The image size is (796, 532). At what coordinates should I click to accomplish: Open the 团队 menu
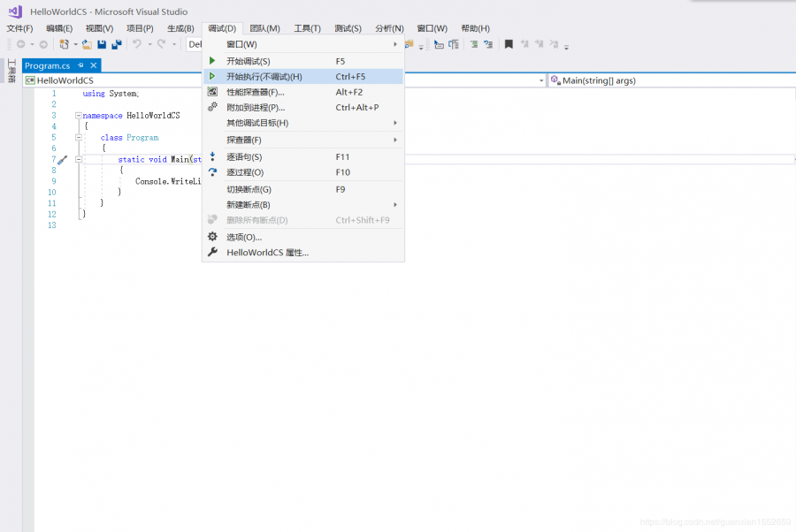[264, 27]
